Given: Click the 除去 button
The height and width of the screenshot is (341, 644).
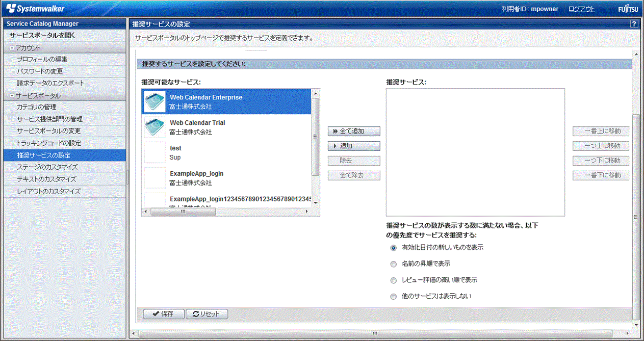Looking at the screenshot, I should [354, 161].
